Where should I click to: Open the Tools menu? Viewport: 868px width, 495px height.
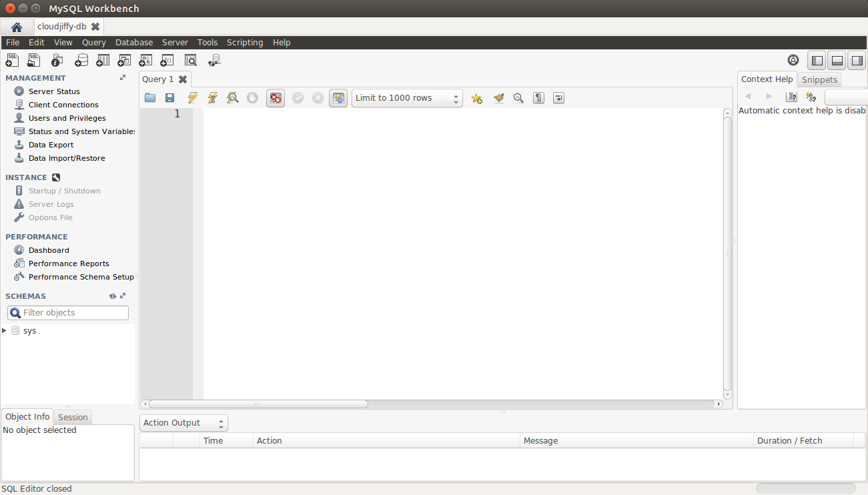207,42
